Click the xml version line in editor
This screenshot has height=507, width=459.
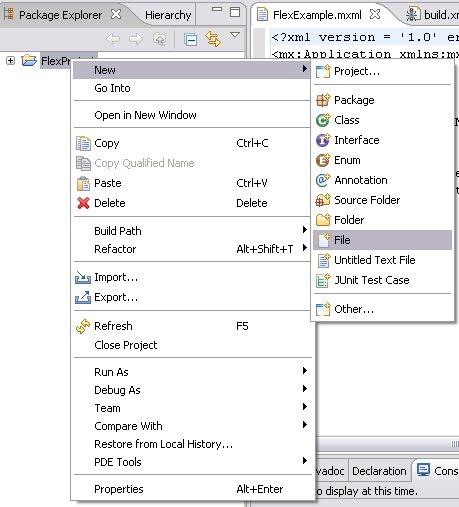coord(365,37)
